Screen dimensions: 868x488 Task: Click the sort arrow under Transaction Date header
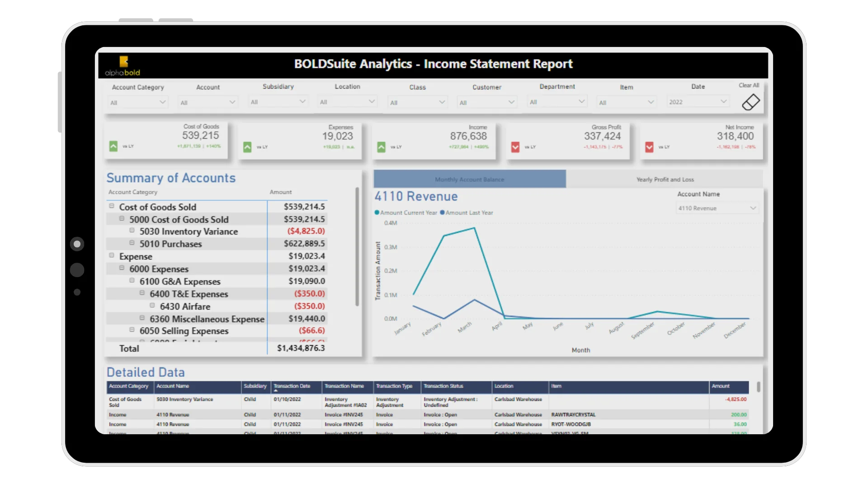click(x=275, y=390)
